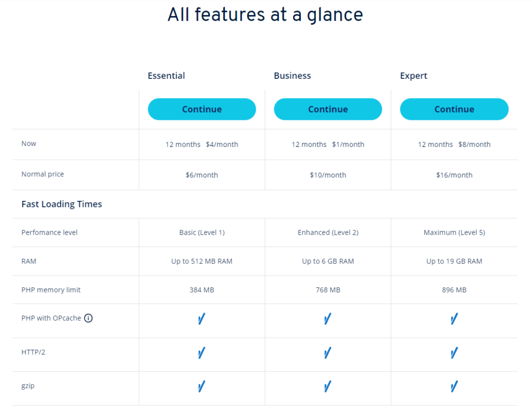Click the Expert Maximum (Level 5) cell

454,232
